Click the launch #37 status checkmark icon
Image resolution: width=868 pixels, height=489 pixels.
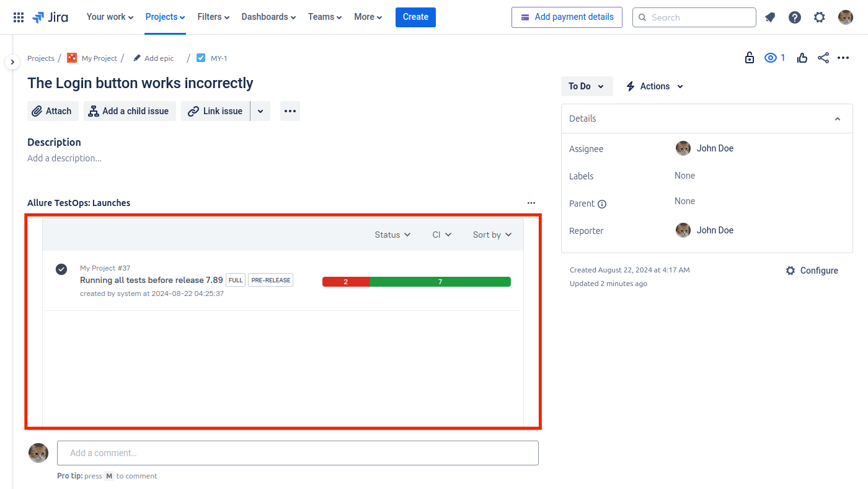click(x=61, y=269)
